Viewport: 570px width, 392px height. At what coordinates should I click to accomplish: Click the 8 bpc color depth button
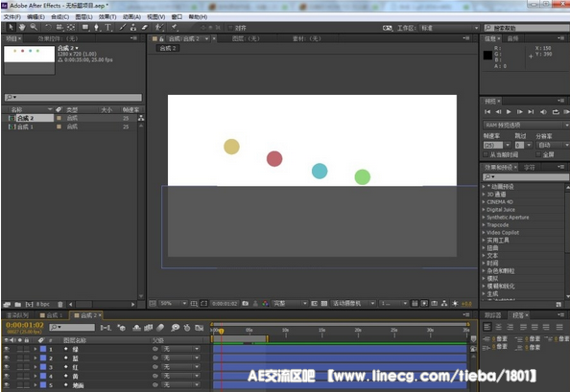[43, 305]
